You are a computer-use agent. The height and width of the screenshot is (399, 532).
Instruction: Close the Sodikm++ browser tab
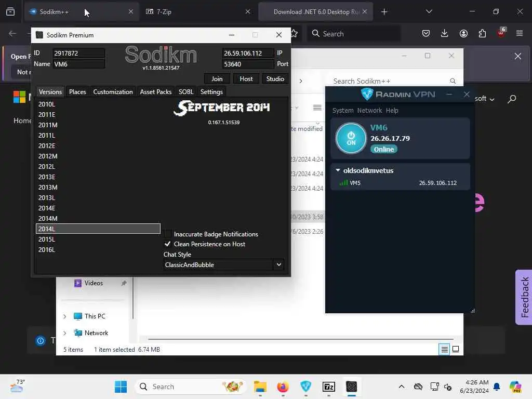[x=130, y=11]
